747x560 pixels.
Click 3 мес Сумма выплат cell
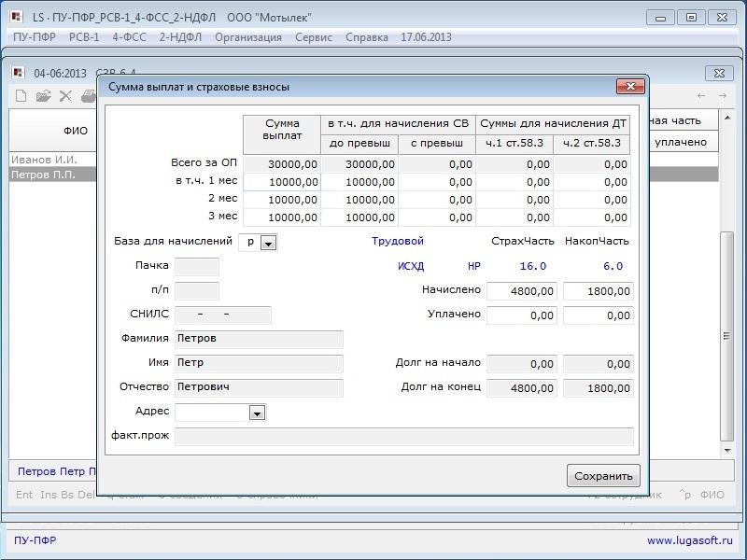pos(282,217)
